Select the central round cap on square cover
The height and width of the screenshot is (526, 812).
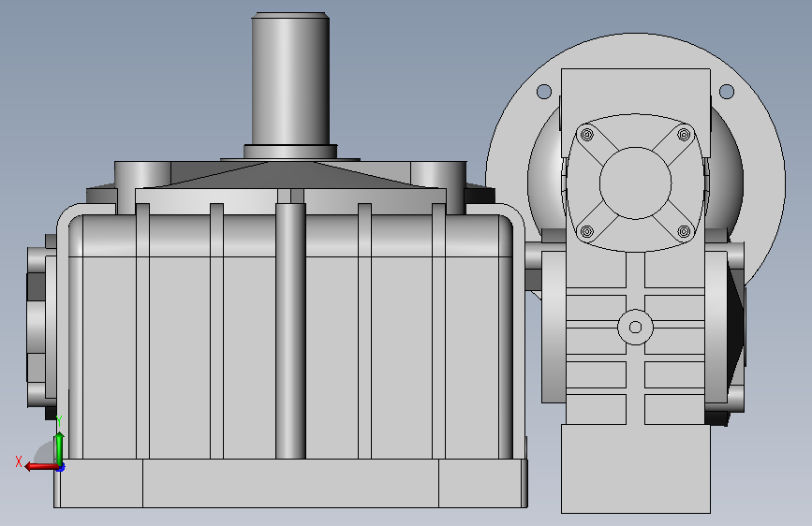[x=635, y=183]
